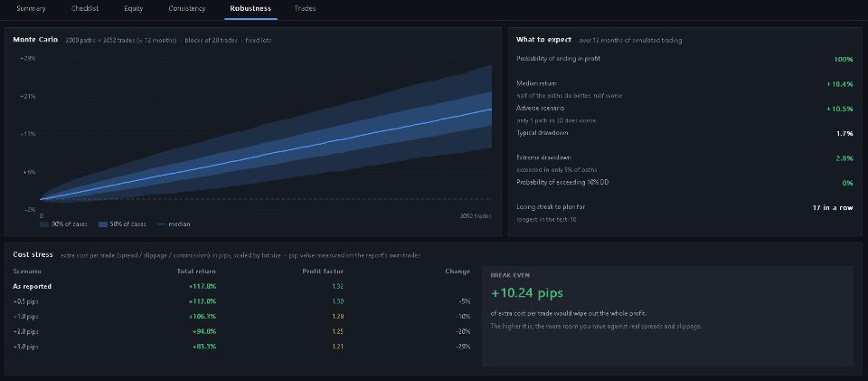
Task: Click the +29% y-axis label
Action: [x=28, y=58]
